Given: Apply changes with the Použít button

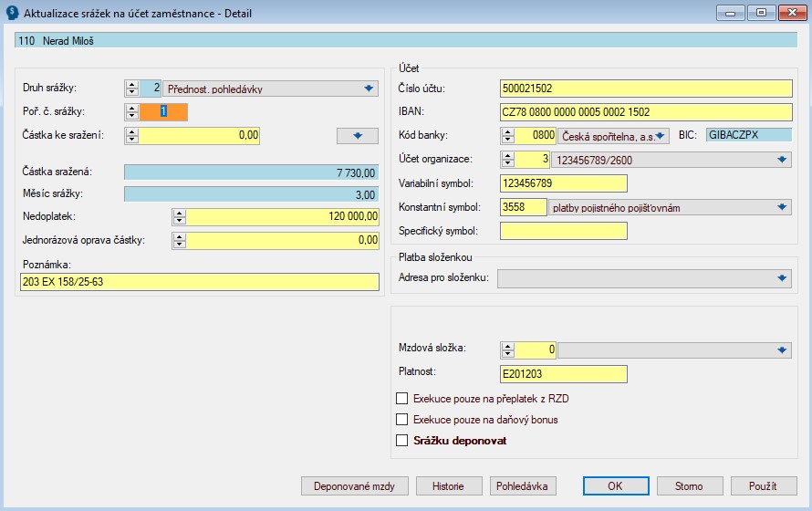Looking at the screenshot, I should click(x=763, y=486).
